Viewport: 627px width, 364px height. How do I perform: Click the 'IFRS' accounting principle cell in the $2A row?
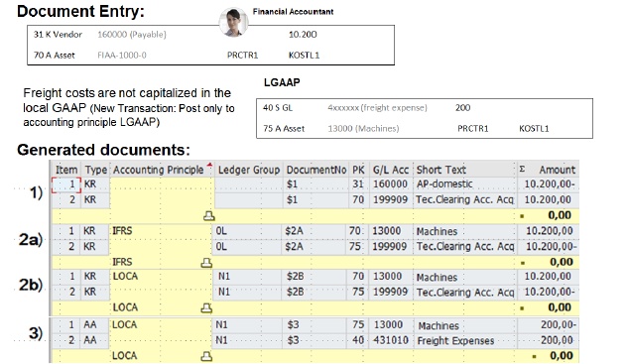122,231
